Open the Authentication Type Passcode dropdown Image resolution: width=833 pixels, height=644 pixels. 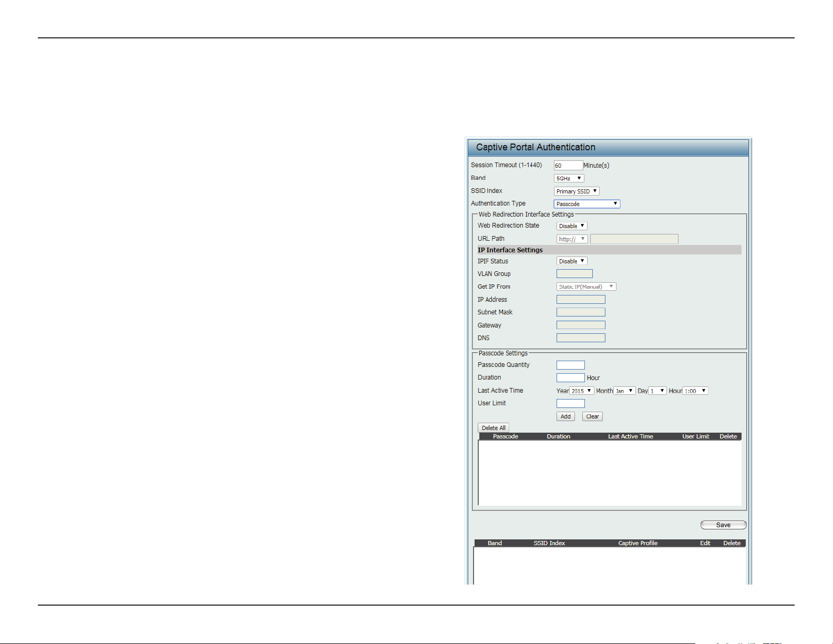587,204
